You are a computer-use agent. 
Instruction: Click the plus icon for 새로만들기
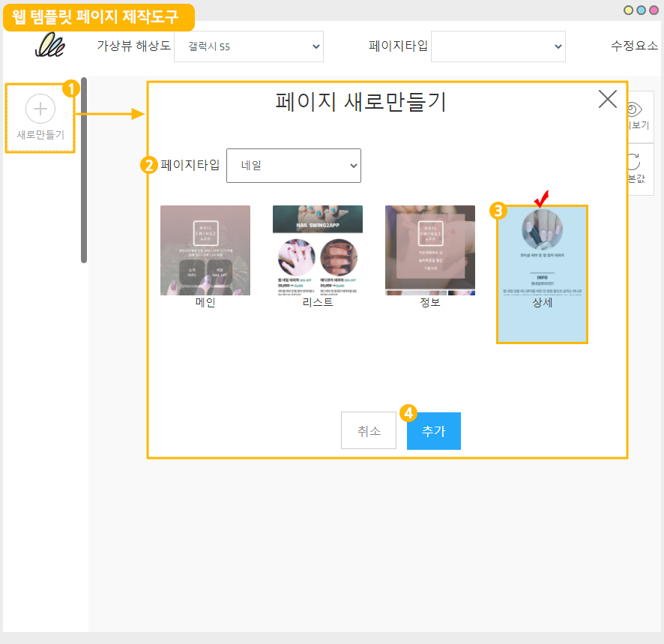pyautogui.click(x=40, y=109)
